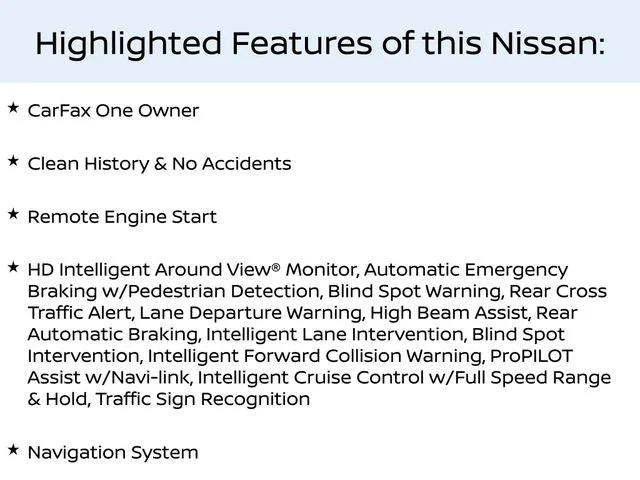
Task: Click the Remote Engine Start feature
Action: [122, 217]
